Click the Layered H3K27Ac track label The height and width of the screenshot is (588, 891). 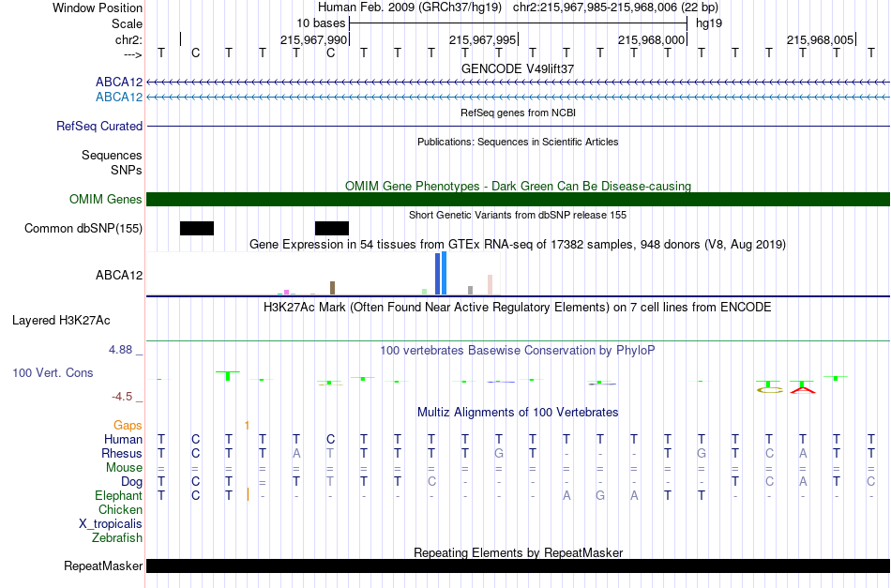[61, 321]
